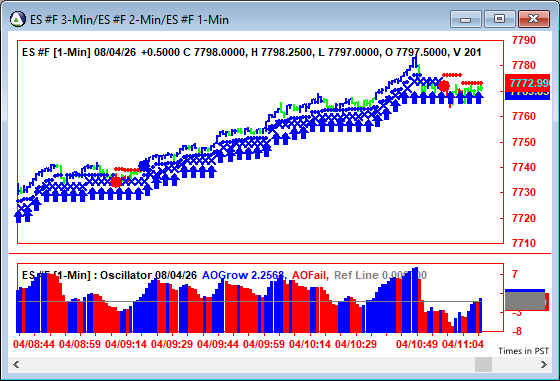Viewport: 560px width, 381px height.
Task: Click the 7710 price axis label
Action: (x=524, y=243)
